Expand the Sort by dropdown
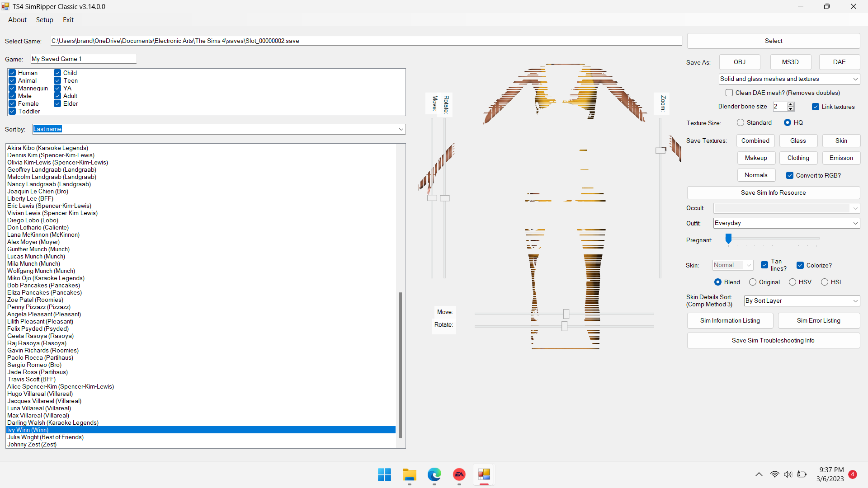The height and width of the screenshot is (488, 868). coord(401,129)
